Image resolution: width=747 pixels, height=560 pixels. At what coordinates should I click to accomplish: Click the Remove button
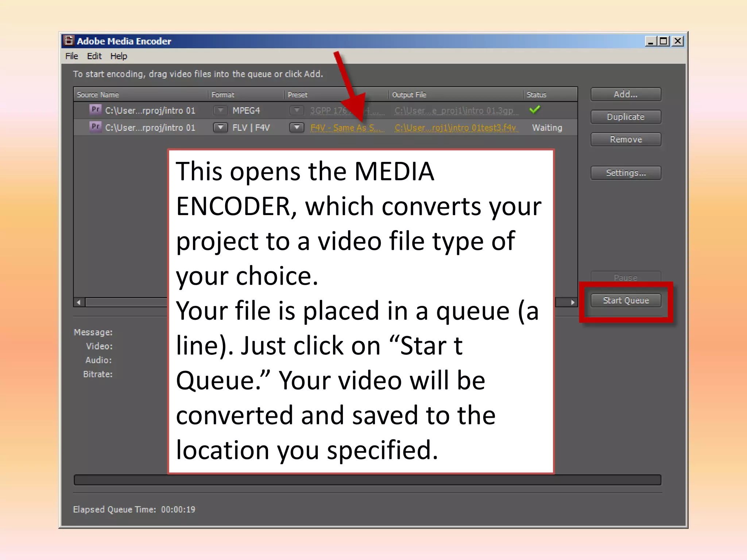pos(626,139)
